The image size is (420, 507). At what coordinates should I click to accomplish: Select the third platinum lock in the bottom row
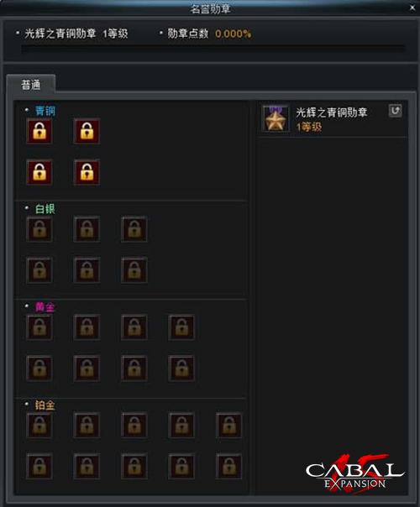click(134, 466)
